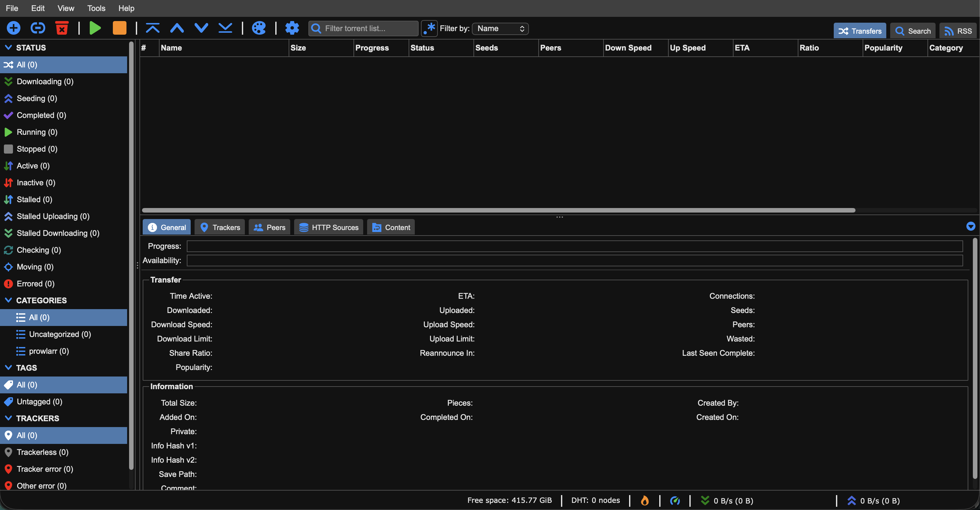
Task: Select Checking (0) status filter
Action: point(64,250)
